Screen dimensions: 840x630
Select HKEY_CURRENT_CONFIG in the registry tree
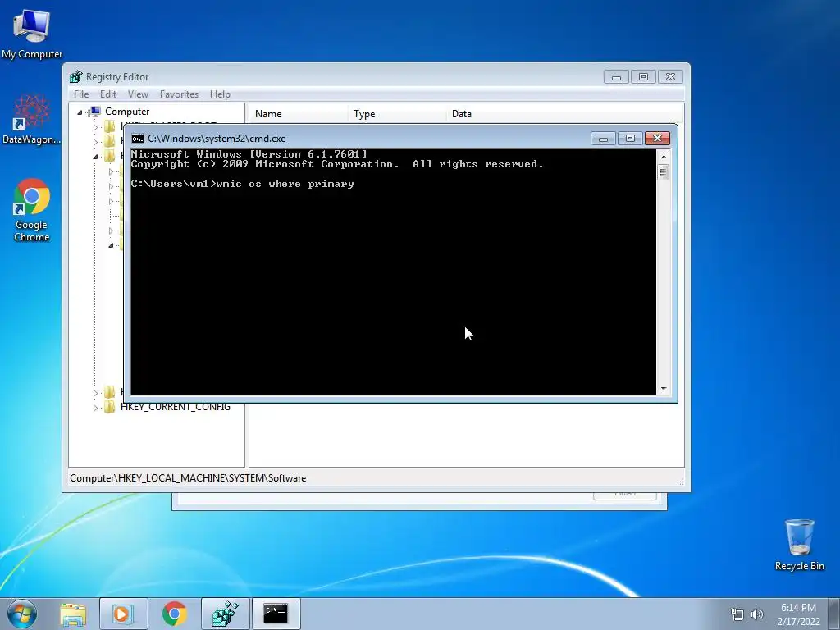tap(176, 407)
